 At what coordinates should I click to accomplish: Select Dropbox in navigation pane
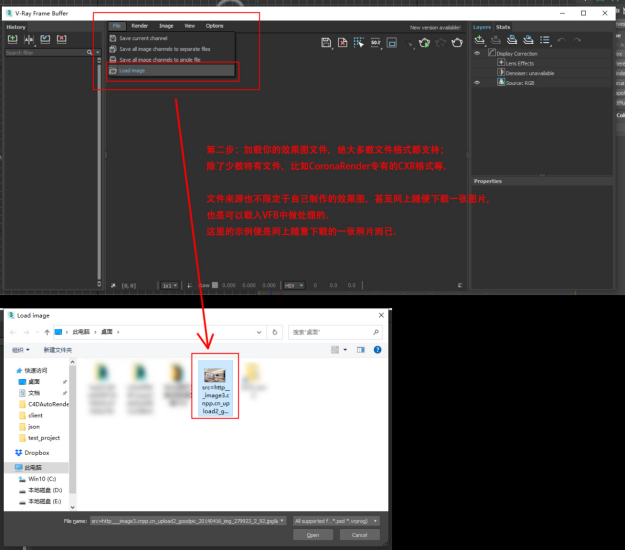(x=32, y=453)
